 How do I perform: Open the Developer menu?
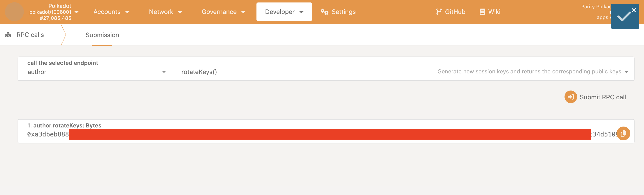[x=284, y=12]
